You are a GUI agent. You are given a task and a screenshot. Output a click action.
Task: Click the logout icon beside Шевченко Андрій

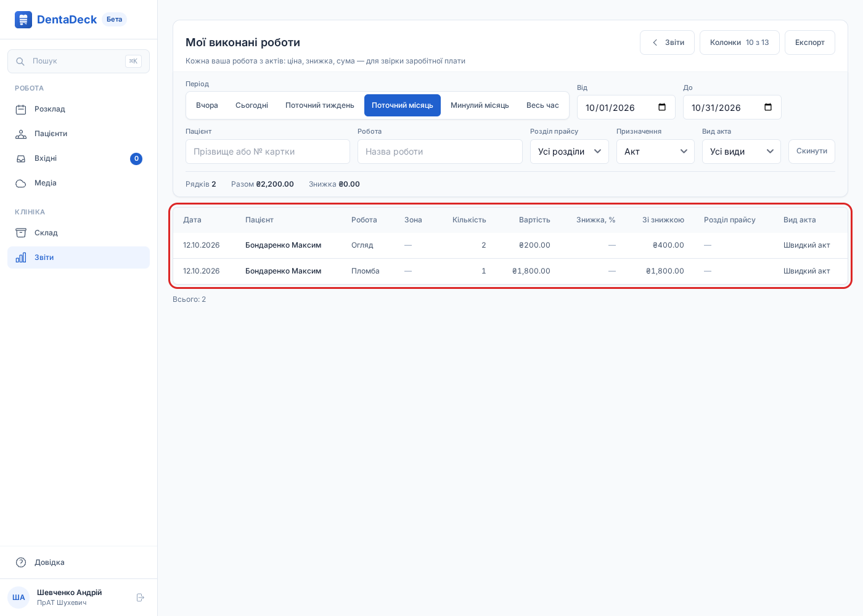click(x=140, y=598)
